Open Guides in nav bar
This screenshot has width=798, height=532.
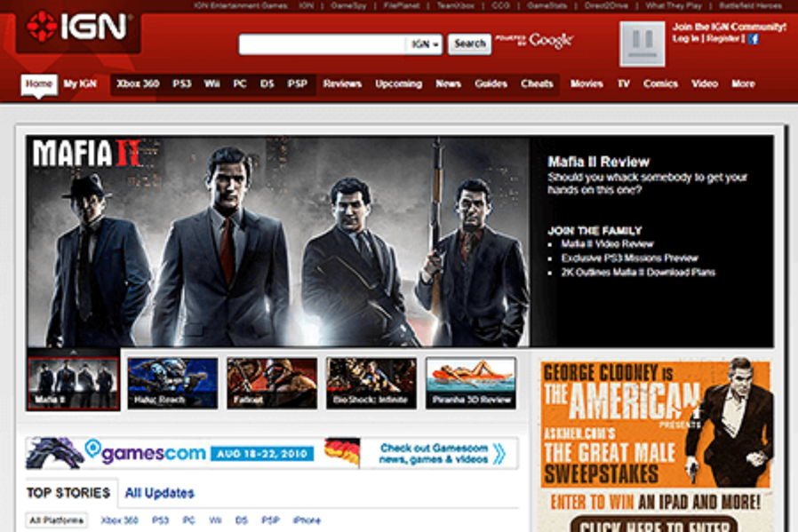[491, 83]
